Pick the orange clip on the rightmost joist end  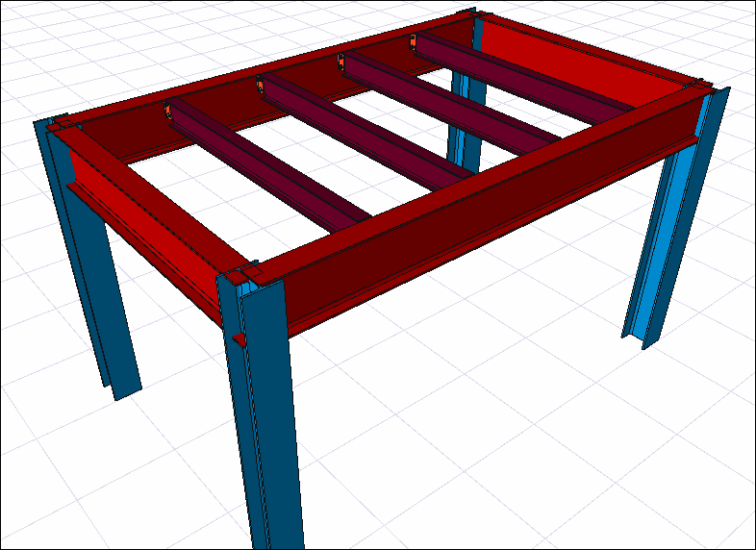coord(413,42)
